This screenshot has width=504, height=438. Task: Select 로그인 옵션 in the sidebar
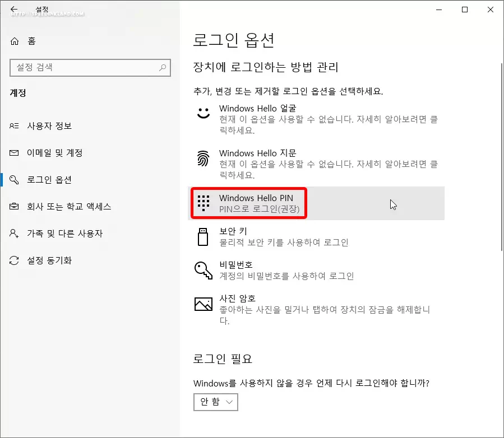pos(49,179)
